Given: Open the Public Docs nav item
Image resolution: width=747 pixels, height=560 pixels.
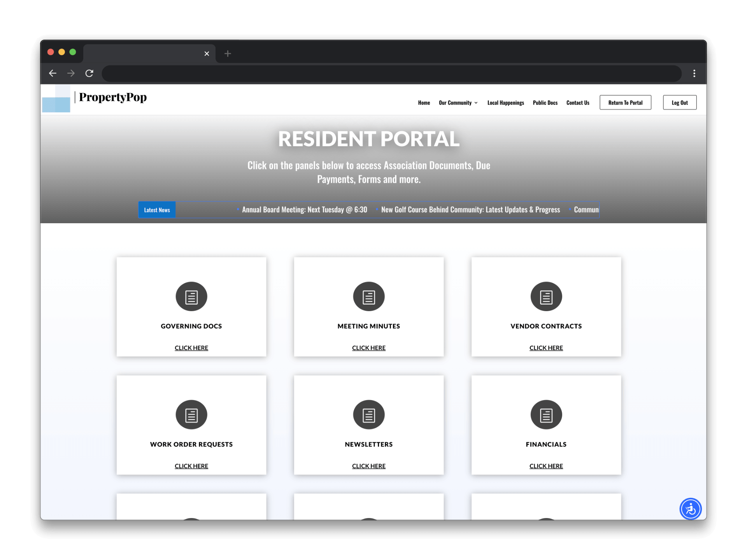Looking at the screenshot, I should [x=545, y=103].
